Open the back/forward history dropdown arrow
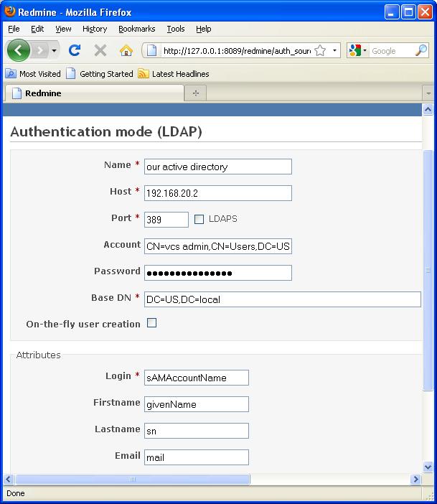Viewport: 437px width, 504px height. pos(54,50)
